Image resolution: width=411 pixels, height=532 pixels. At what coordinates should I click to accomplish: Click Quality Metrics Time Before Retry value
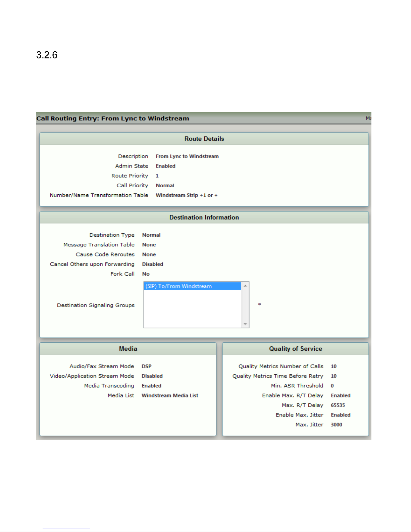tap(333, 376)
